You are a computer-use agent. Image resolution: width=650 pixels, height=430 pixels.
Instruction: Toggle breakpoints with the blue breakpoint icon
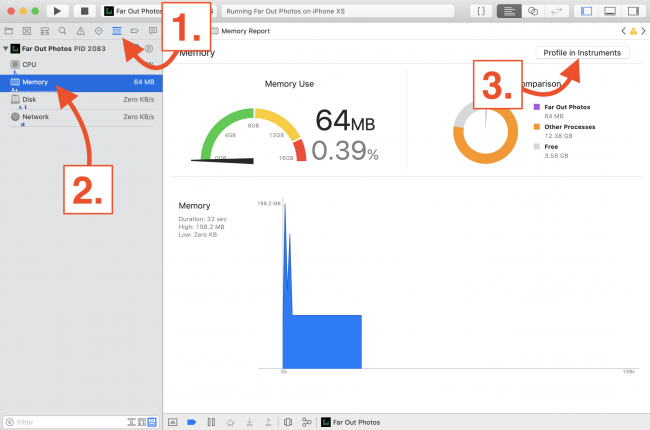coord(192,422)
